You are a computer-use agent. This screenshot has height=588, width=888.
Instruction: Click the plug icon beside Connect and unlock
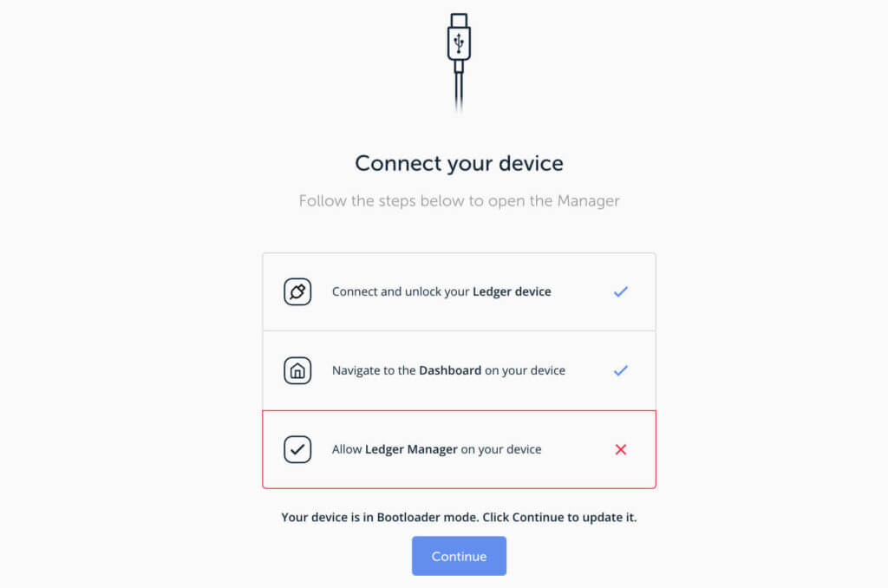[297, 291]
